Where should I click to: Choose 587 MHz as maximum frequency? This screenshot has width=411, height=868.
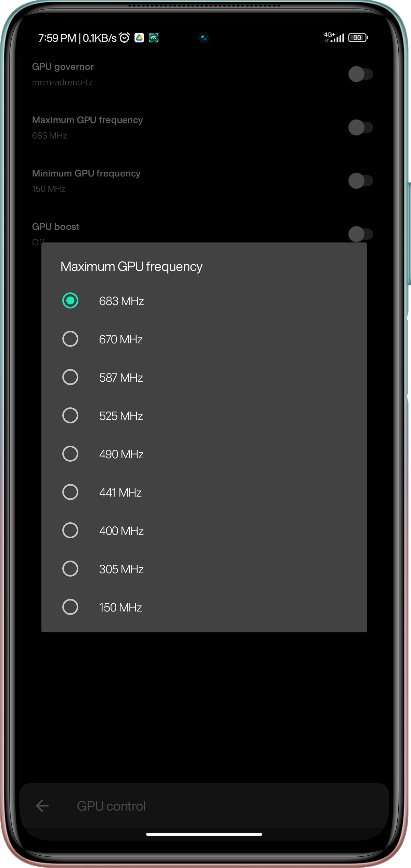[204, 377]
